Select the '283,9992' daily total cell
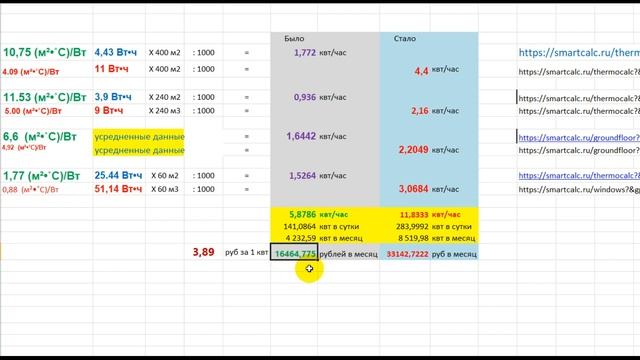 [412, 227]
